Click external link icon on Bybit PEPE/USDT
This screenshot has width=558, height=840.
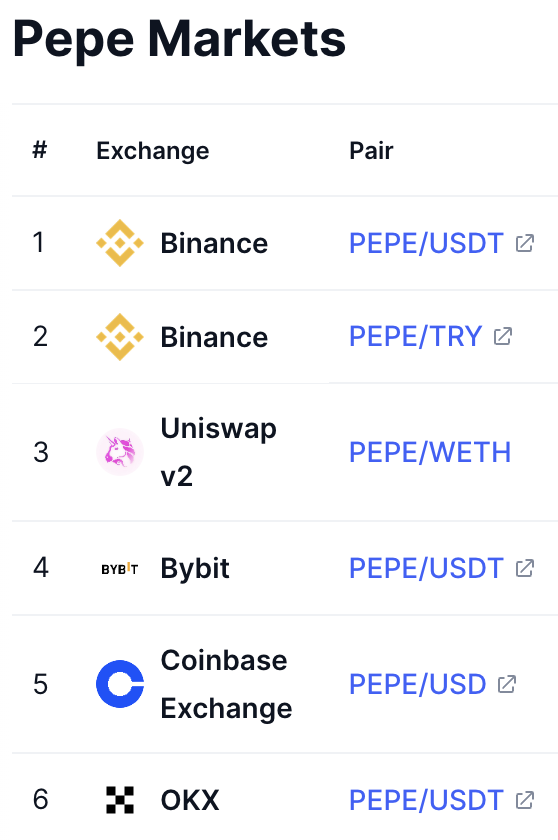coord(525,568)
